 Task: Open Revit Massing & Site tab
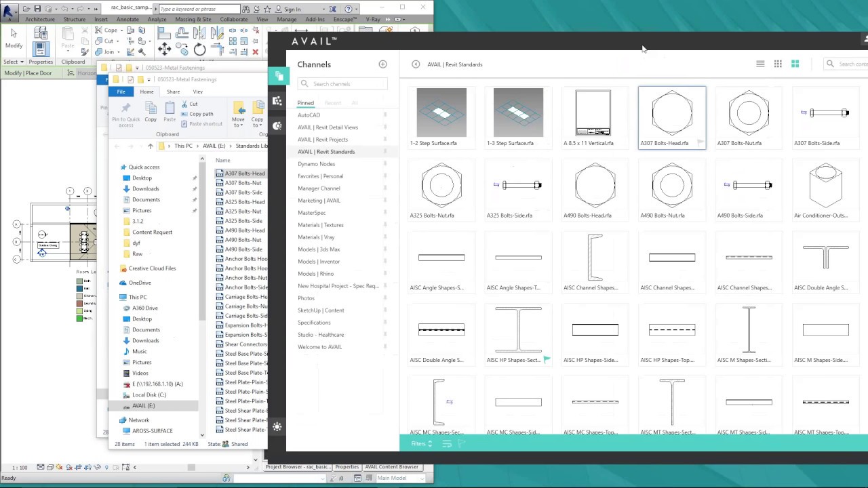[193, 19]
